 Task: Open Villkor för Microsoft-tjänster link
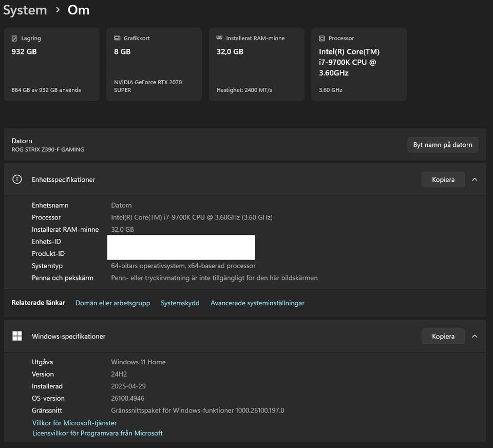(x=74, y=423)
